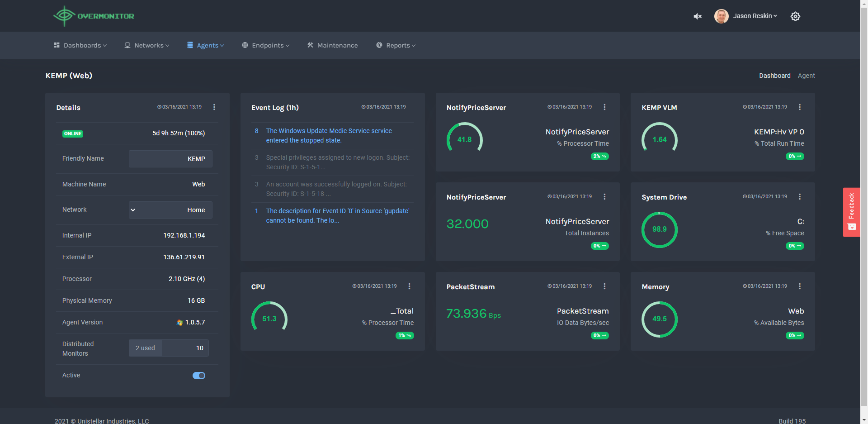
Task: Click the Feedback tab on the right
Action: click(852, 212)
